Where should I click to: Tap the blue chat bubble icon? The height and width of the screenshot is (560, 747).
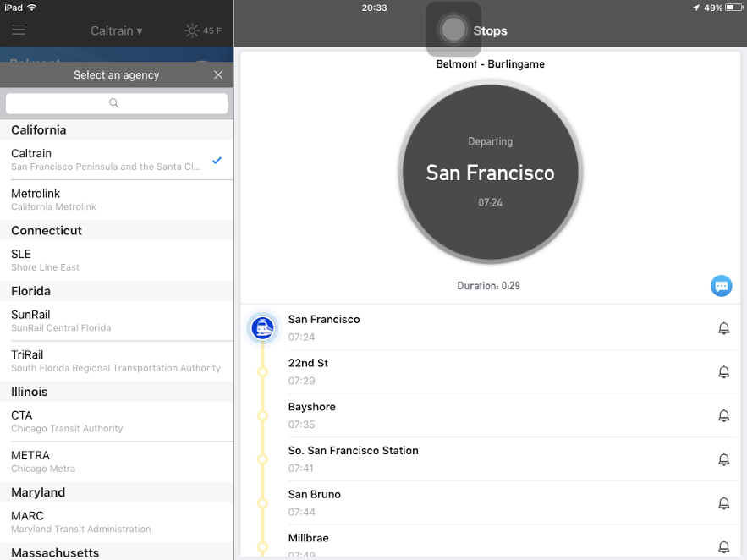(x=722, y=286)
